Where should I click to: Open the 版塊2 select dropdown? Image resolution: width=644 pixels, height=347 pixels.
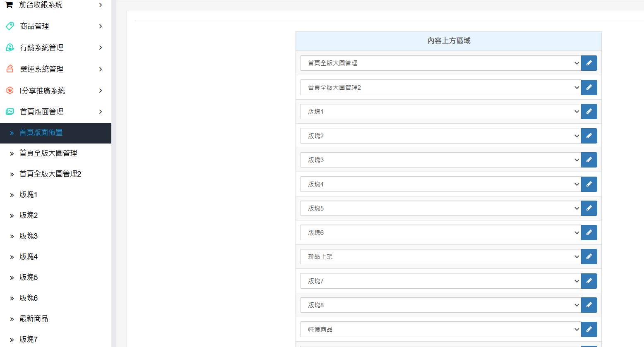pos(440,136)
